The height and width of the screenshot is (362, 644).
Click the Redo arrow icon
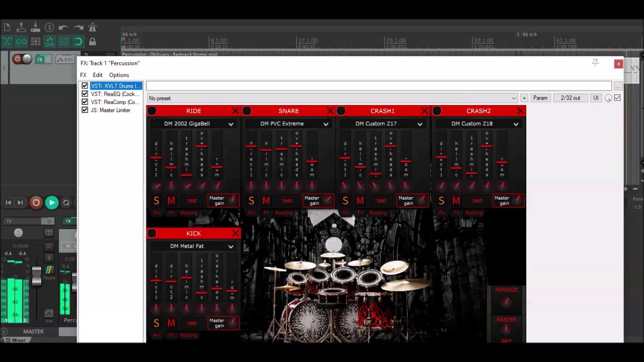tap(78, 27)
